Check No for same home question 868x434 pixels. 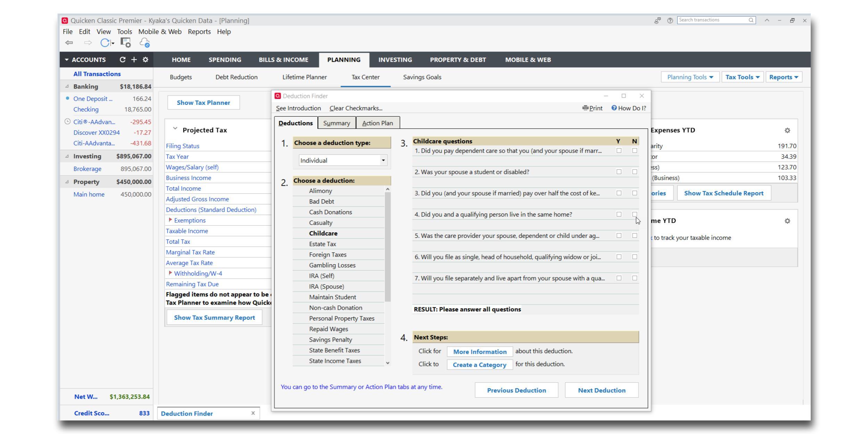coord(635,214)
